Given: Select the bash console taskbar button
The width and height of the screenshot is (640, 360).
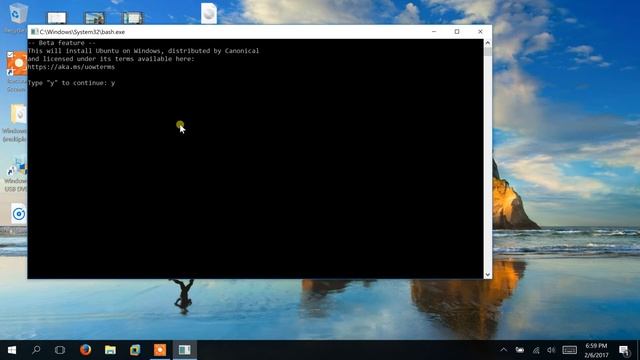Looking at the screenshot, I should point(184,350).
